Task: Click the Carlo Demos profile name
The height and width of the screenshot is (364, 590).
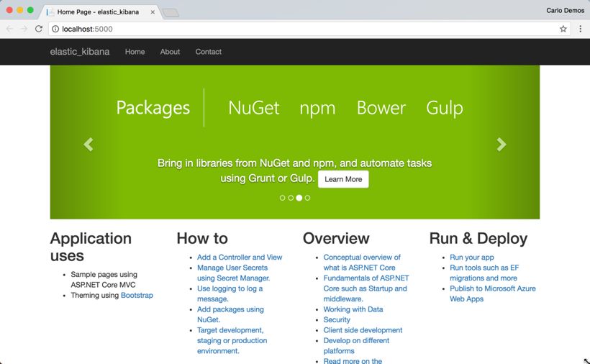Action: pos(565,11)
